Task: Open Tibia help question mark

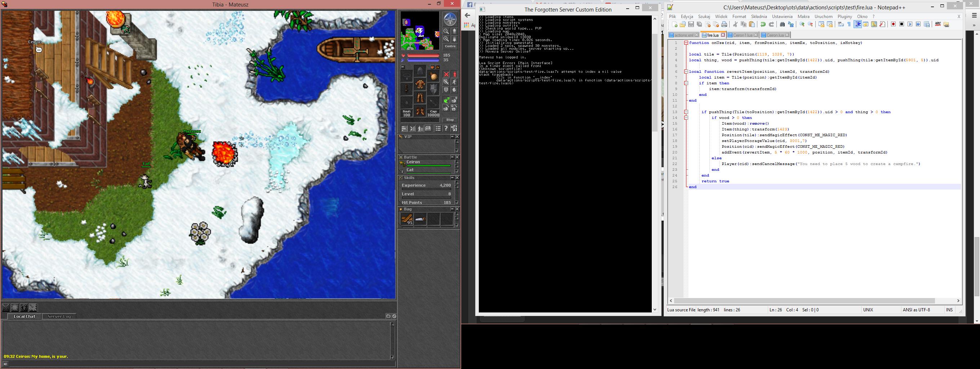Action: point(446,129)
